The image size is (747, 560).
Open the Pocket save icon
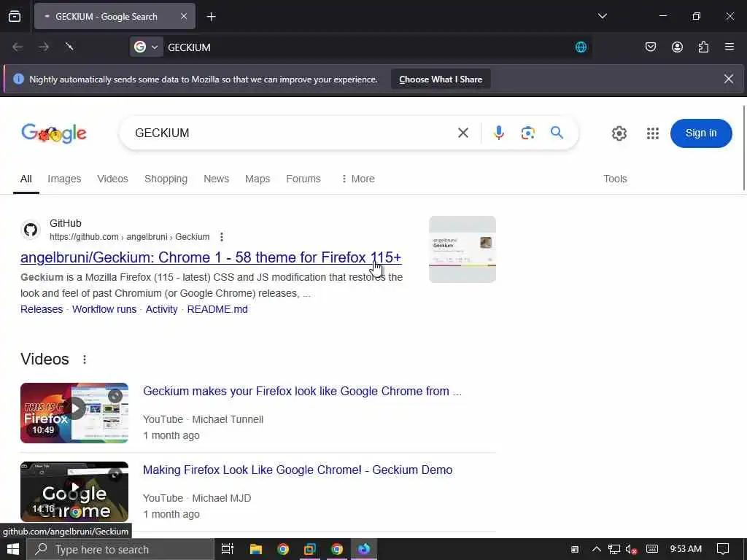(x=650, y=47)
